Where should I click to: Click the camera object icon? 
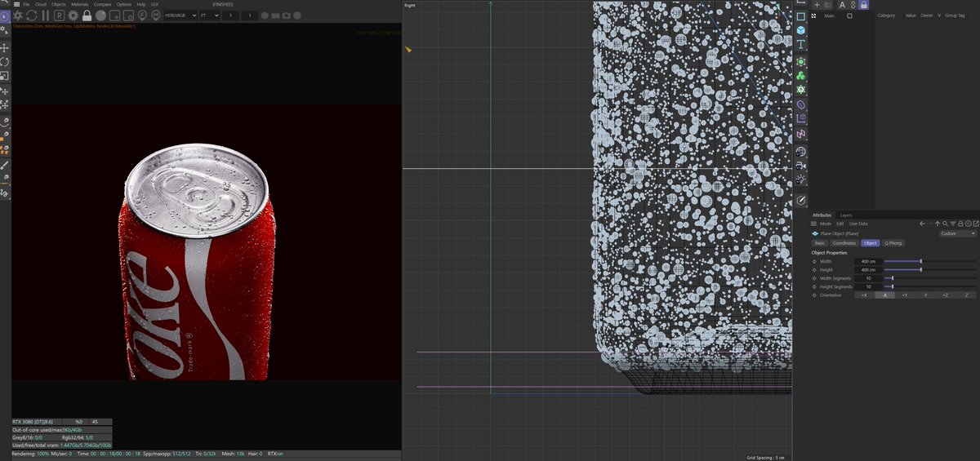(x=801, y=165)
